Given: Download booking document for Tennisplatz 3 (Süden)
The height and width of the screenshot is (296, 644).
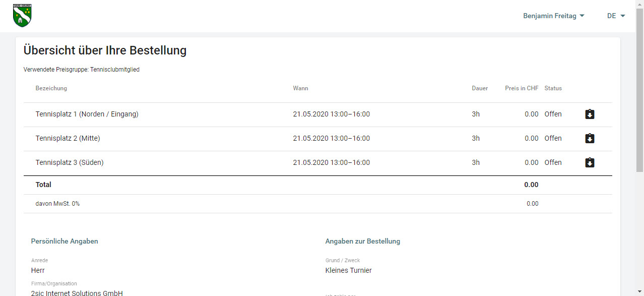Looking at the screenshot, I should point(590,163).
